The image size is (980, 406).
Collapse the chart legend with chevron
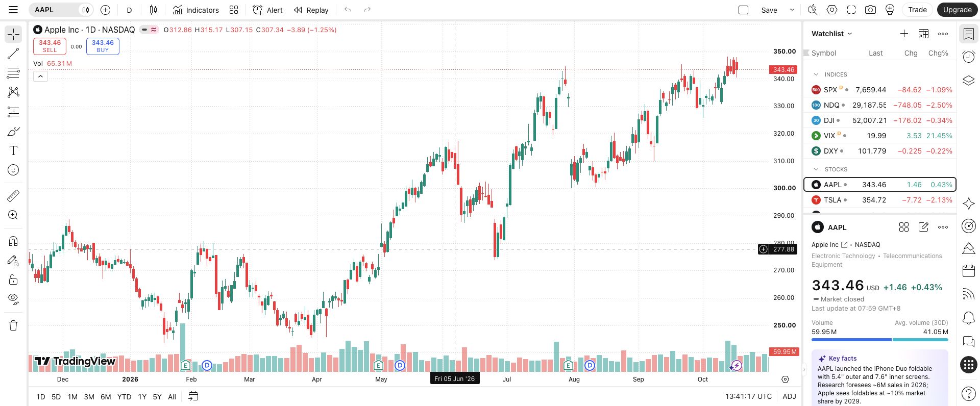[x=40, y=77]
